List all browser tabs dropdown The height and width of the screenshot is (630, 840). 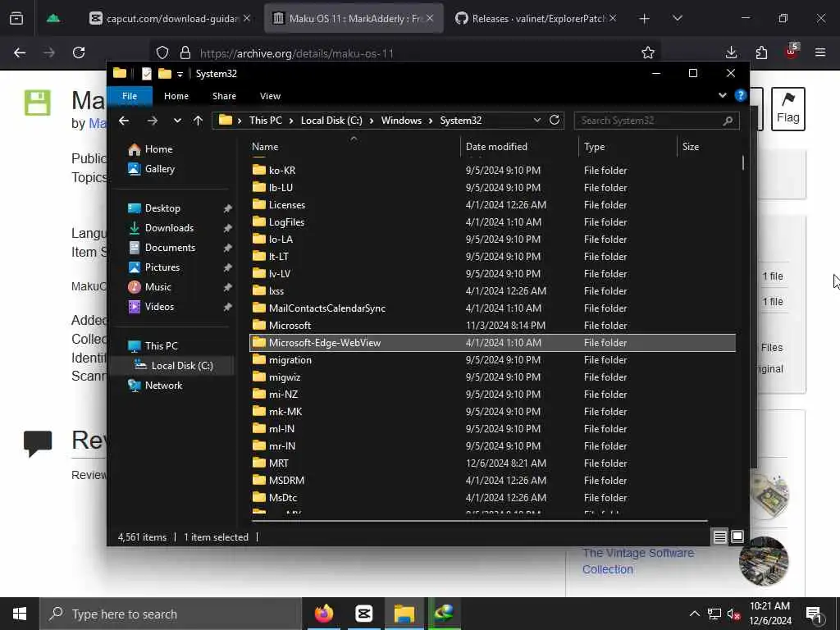pos(677,19)
